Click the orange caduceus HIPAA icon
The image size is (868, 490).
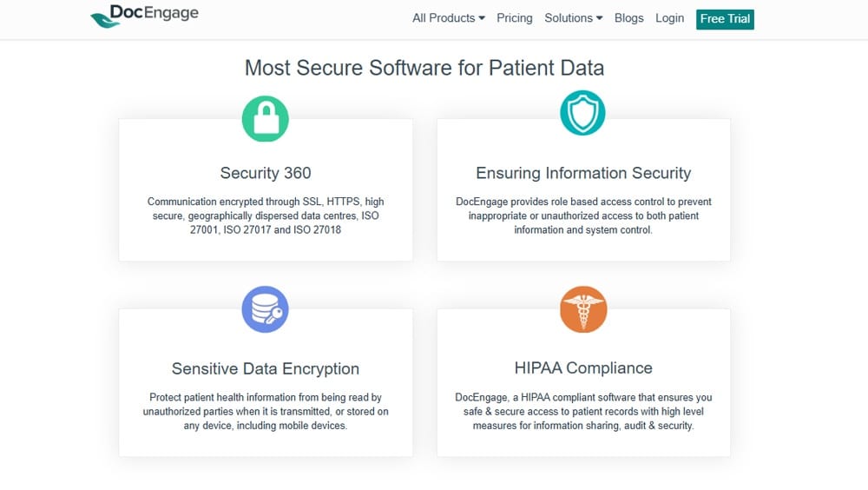[582, 308]
